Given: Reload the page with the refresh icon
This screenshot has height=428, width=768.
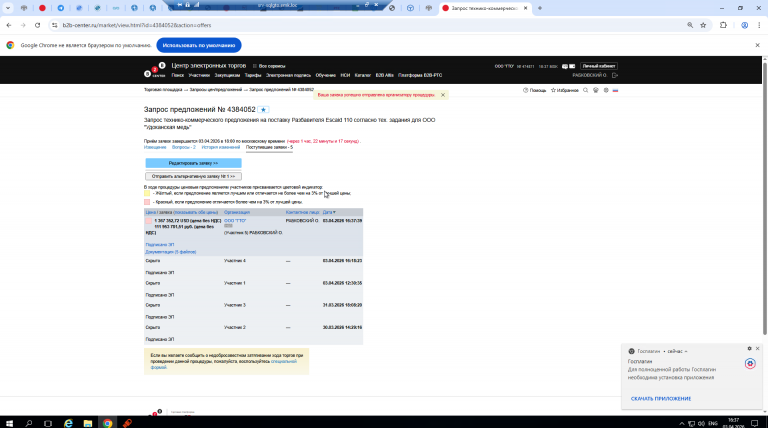Looking at the screenshot, I should pyautogui.click(x=37, y=25).
